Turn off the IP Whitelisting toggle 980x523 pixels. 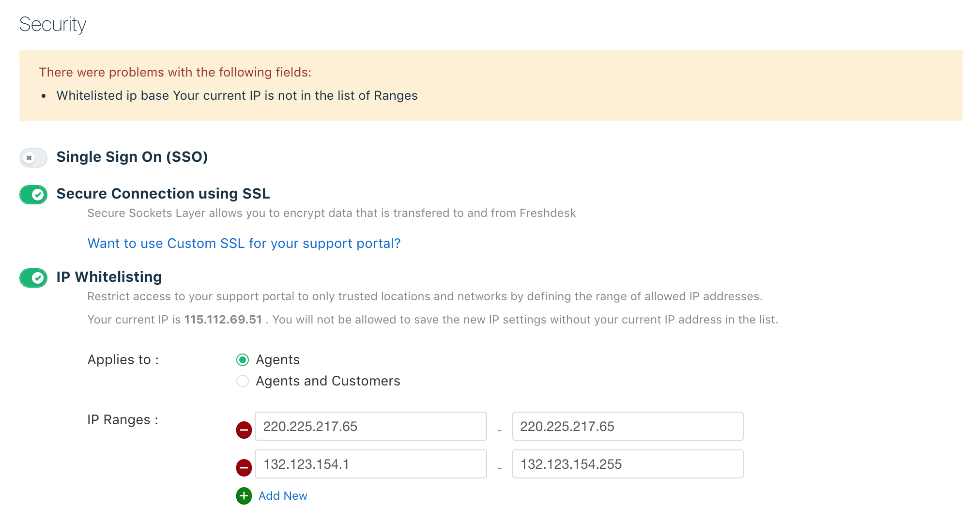pos(33,278)
